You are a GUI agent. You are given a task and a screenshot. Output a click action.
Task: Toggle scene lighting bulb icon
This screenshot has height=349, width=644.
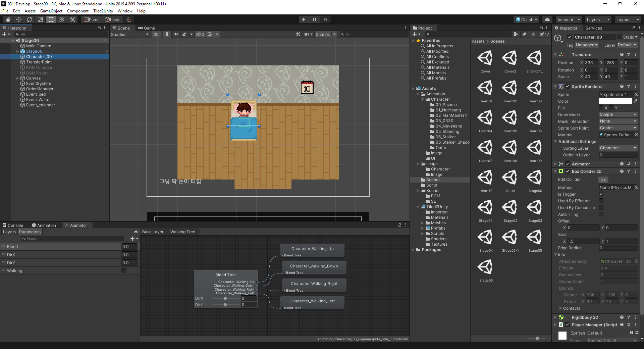coord(167,34)
